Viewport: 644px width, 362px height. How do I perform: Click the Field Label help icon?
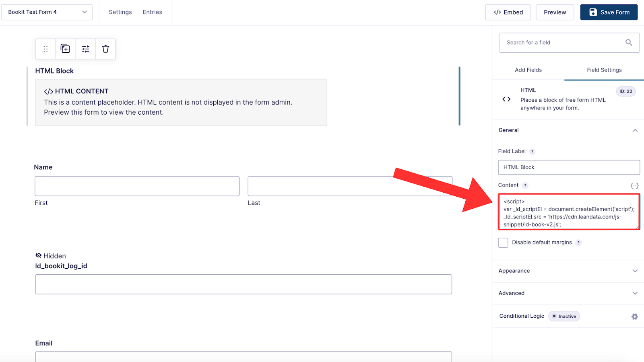click(x=532, y=152)
